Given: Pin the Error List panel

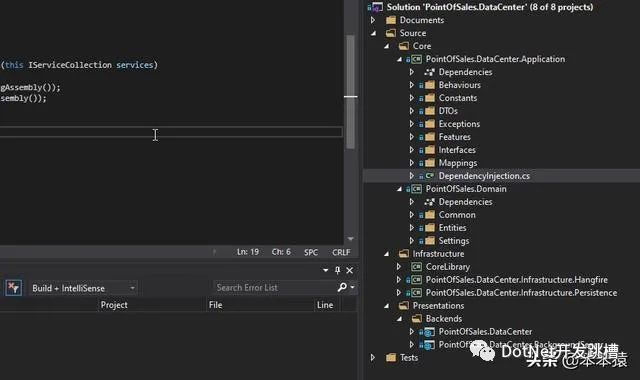Looking at the screenshot, I should 338,270.
